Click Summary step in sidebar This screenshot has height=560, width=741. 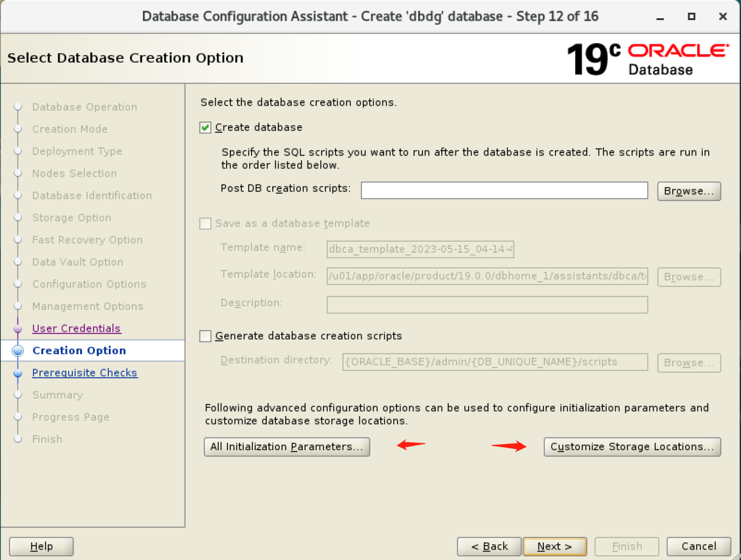[x=57, y=395]
